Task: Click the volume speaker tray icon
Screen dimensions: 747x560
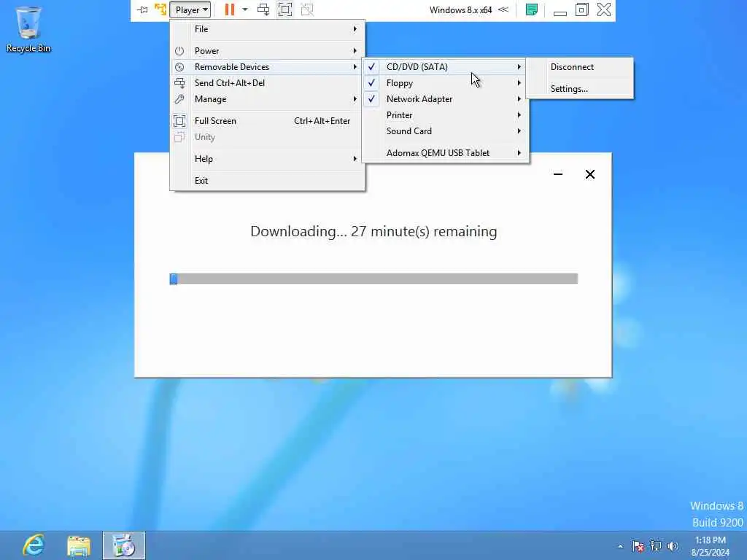Action: pyautogui.click(x=673, y=546)
